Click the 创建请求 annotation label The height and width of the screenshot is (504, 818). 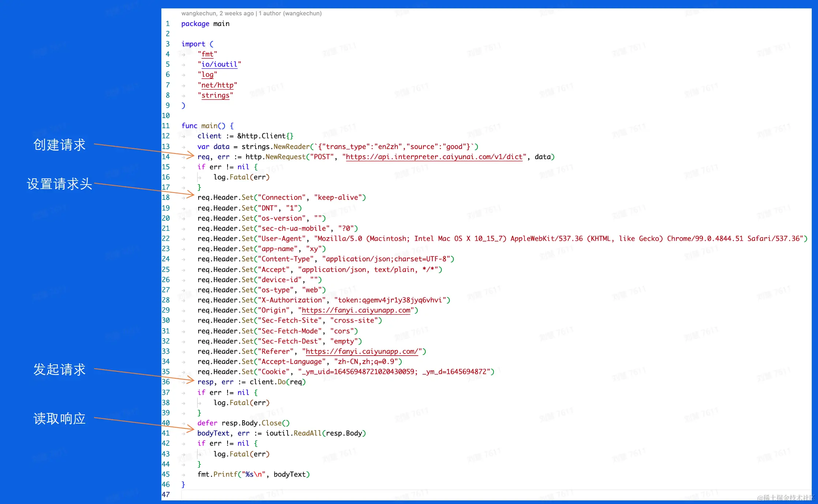(x=59, y=145)
